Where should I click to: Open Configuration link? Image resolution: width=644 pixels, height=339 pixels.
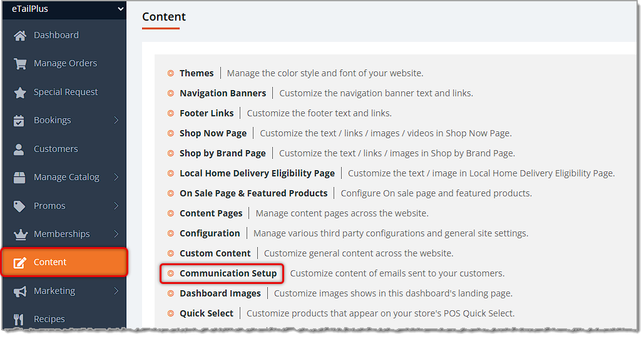210,233
